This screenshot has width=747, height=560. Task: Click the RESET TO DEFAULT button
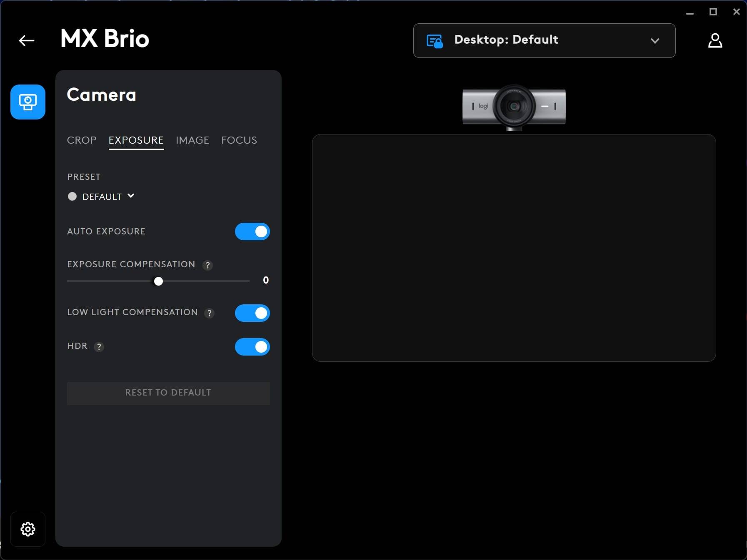pyautogui.click(x=168, y=393)
